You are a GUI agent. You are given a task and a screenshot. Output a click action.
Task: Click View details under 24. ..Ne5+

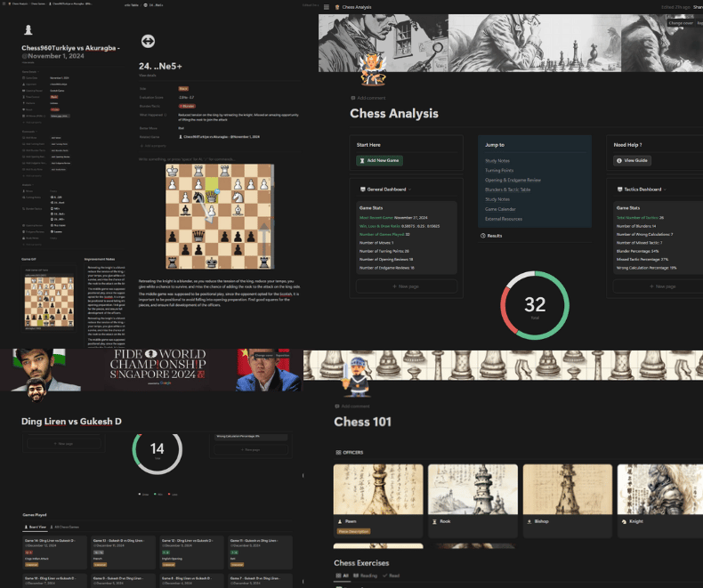pos(148,76)
